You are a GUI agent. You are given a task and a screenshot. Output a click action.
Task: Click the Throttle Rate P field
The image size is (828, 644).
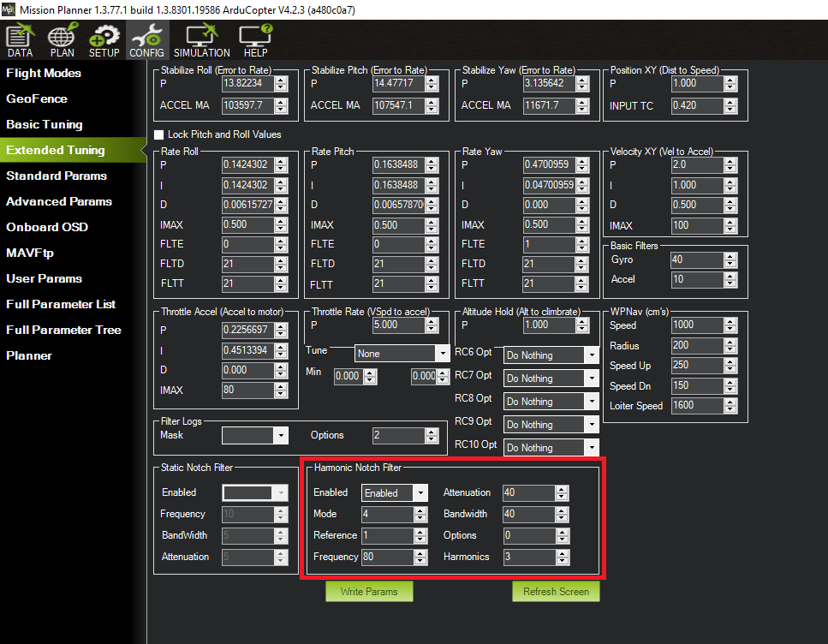(x=398, y=325)
